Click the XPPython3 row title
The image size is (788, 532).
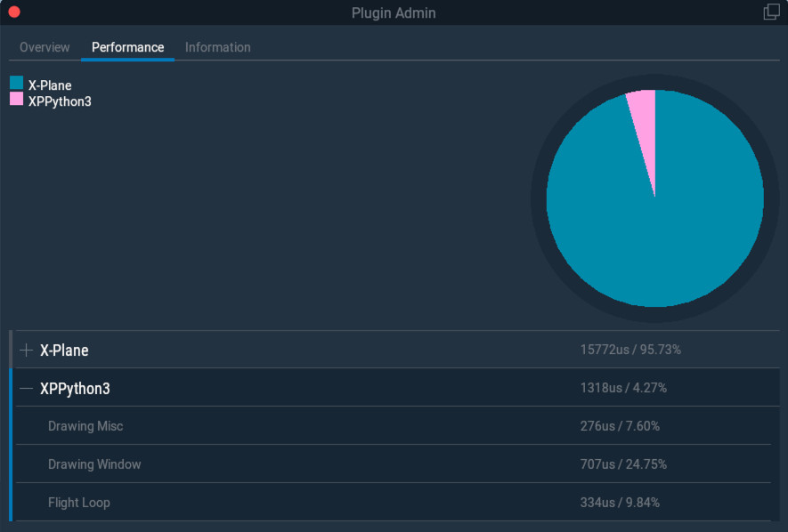[75, 389]
